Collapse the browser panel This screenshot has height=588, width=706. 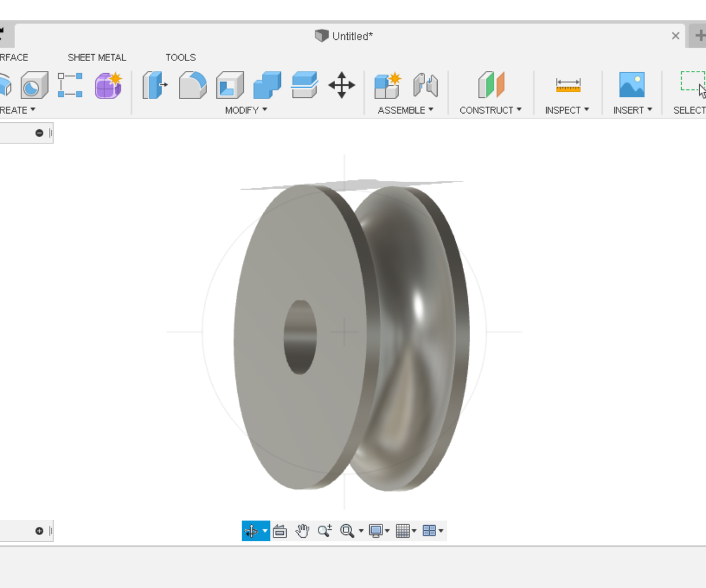coord(39,133)
